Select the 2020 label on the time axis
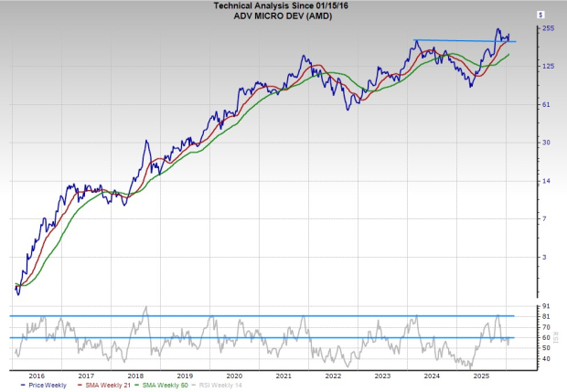Image resolution: width=567 pixels, height=392 pixels. [234, 376]
